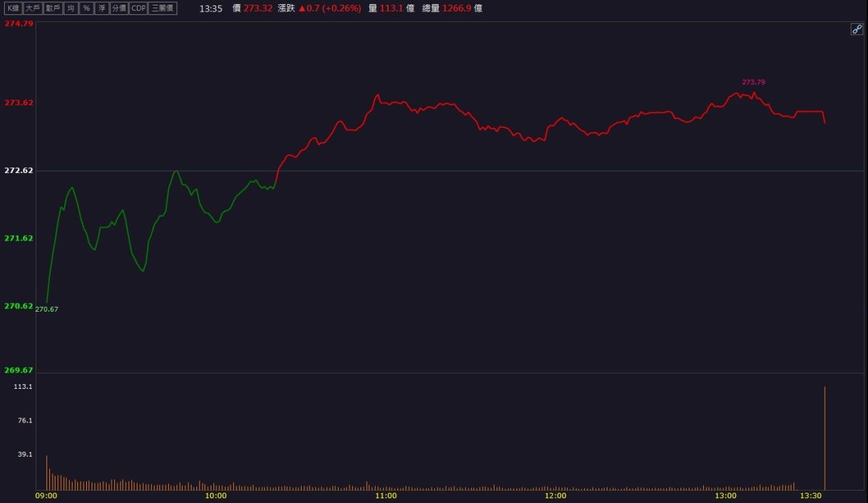Show the 三關價 three-level price lines

pyautogui.click(x=163, y=8)
